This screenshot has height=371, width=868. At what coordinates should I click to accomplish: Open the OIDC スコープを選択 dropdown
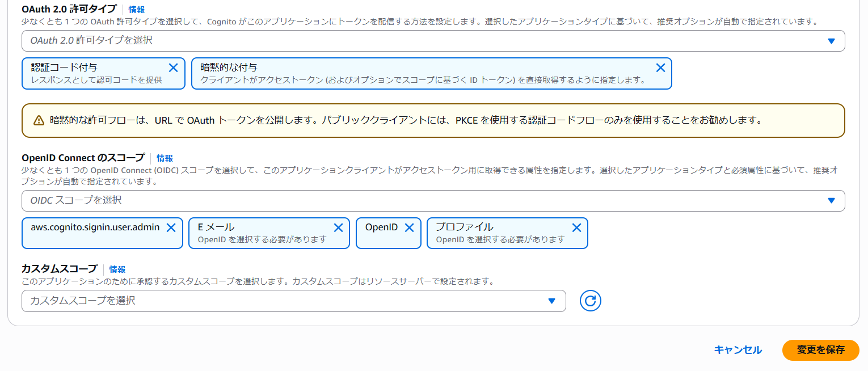(433, 200)
